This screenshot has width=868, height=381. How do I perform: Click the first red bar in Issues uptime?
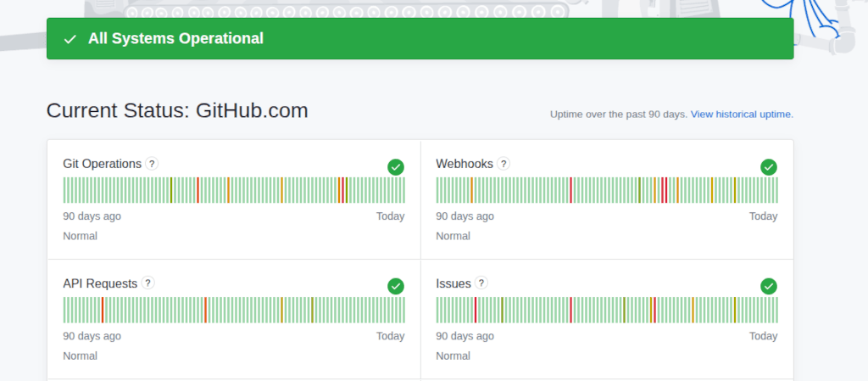475,310
